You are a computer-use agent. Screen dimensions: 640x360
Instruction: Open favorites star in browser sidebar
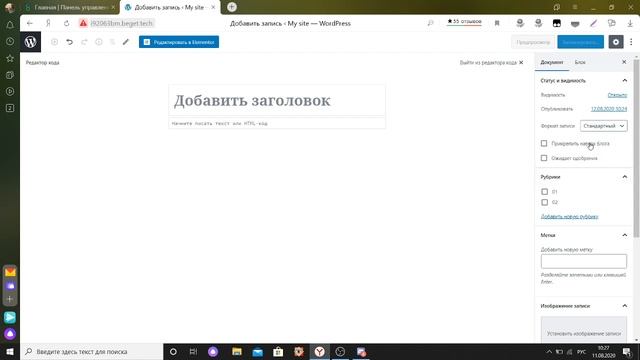click(10, 58)
